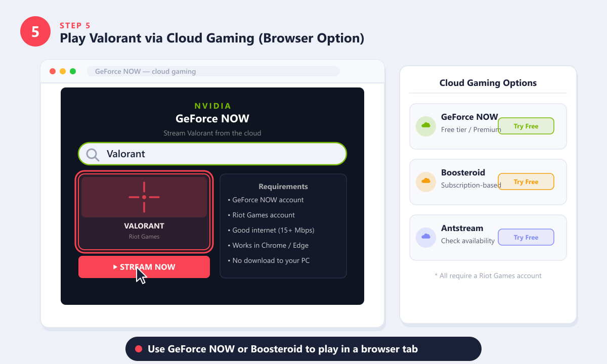Viewport: 607px width, 364px height.
Task: Click 'Free tier / Premium' description
Action: point(470,129)
